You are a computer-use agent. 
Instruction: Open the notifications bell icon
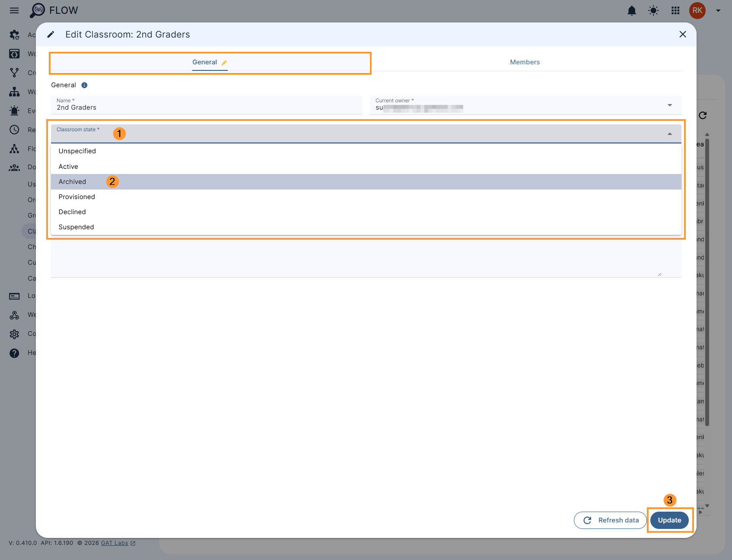632,10
